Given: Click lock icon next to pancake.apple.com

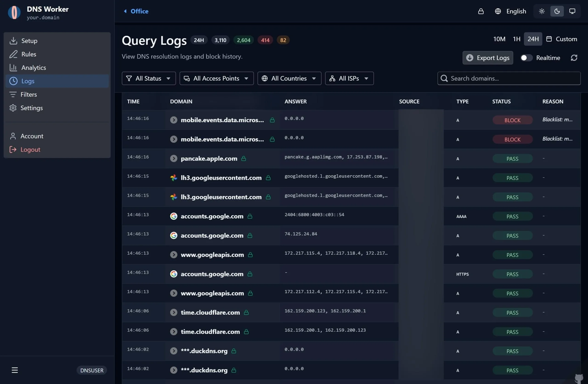Looking at the screenshot, I should click(244, 158).
